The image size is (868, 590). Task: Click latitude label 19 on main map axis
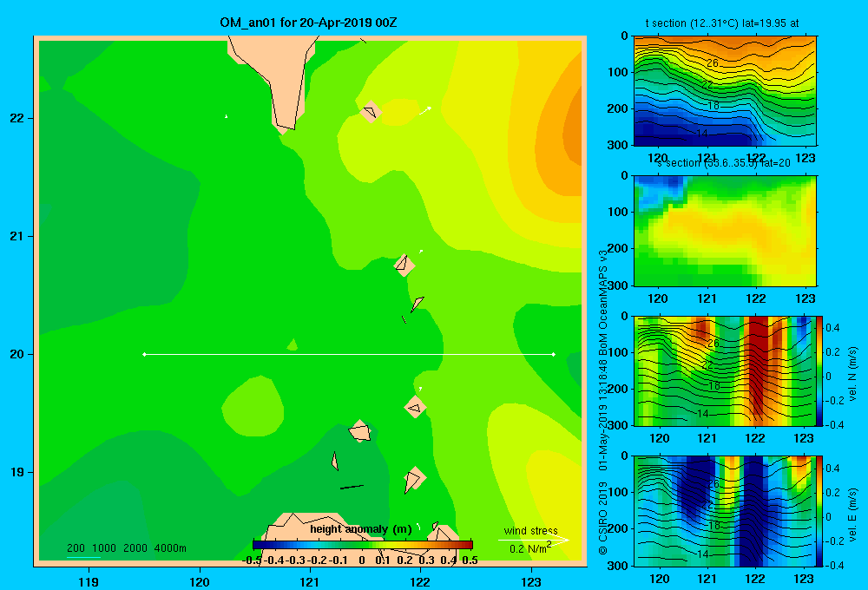[x=17, y=472]
